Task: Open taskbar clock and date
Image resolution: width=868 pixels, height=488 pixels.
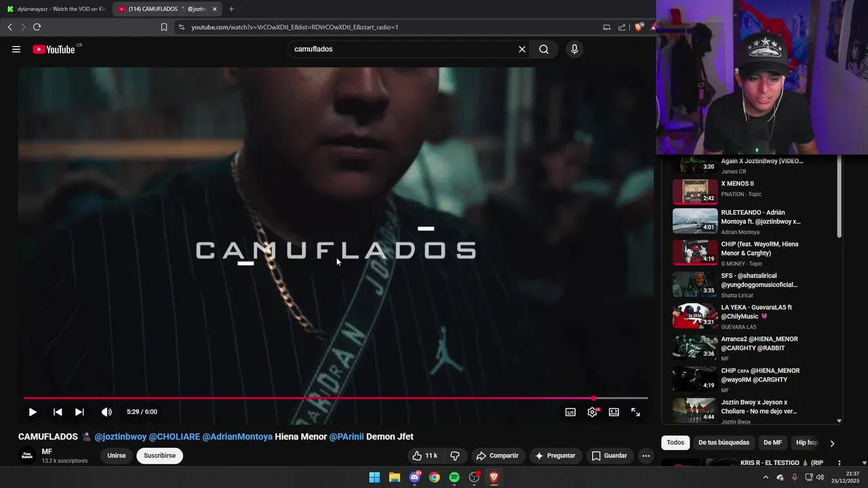Action: 847,477
